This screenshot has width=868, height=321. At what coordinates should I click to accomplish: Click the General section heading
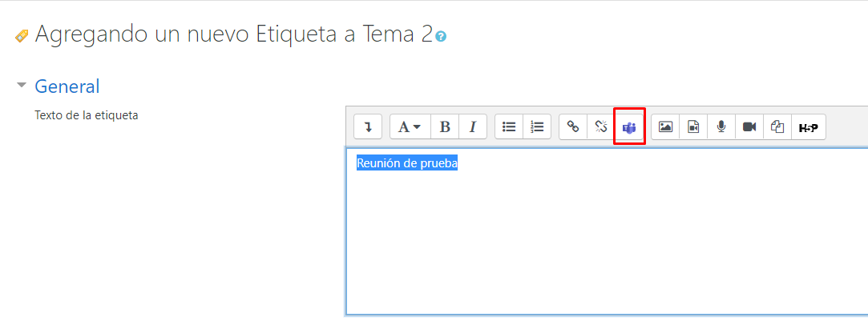[x=67, y=86]
